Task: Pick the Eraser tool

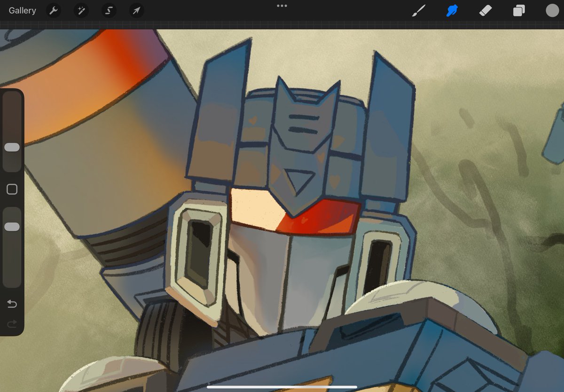Action: (485, 10)
